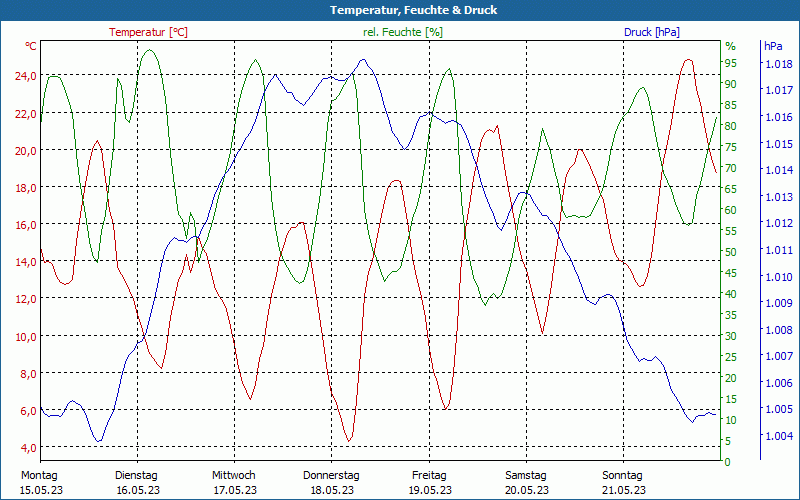Click the blue hPa unit label
This screenshot has height=500, width=800.
point(773,46)
